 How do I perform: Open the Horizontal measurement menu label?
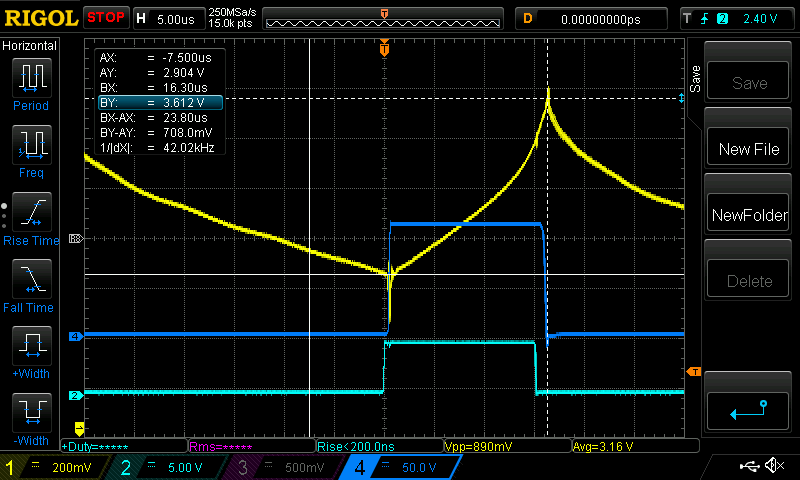(30, 46)
